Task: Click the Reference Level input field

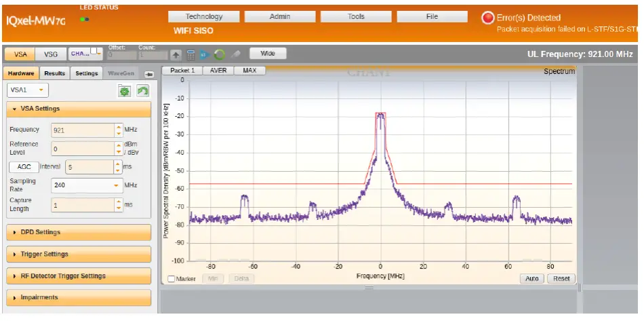Action: point(83,149)
